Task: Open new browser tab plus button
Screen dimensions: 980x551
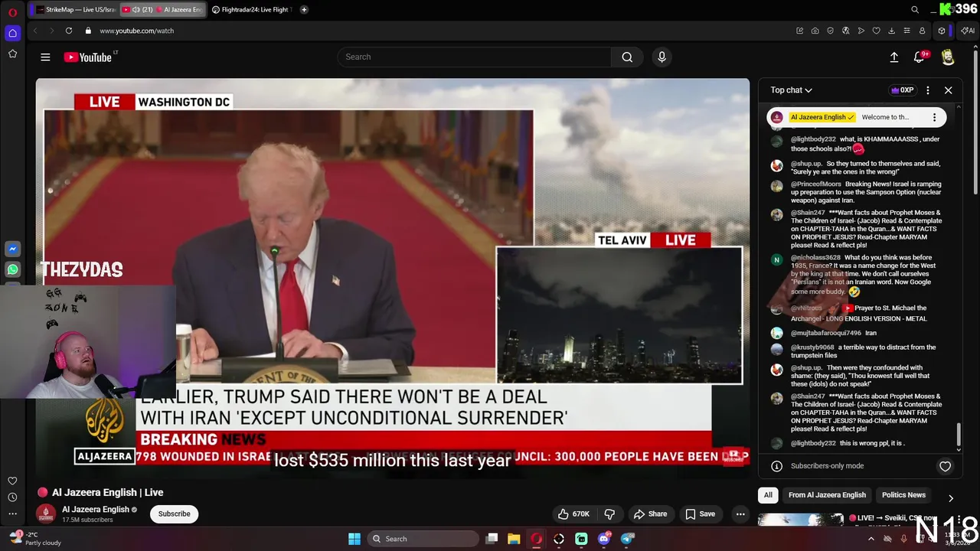Action: (x=304, y=9)
